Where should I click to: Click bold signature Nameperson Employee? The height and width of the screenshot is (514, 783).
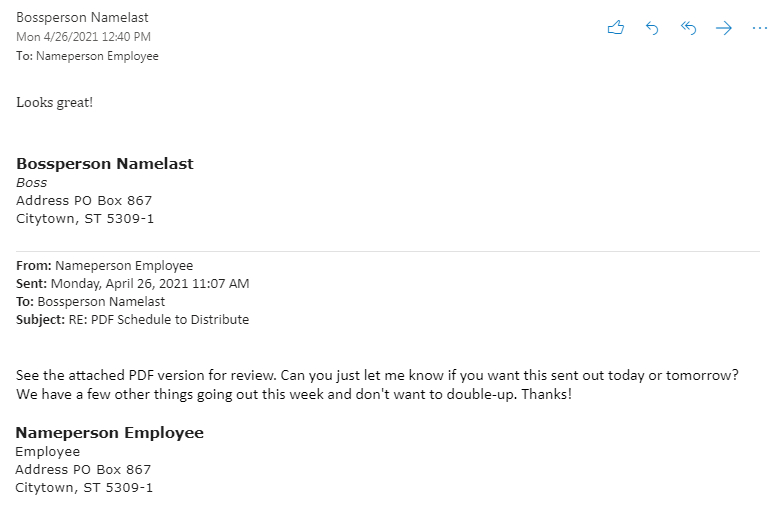click(x=109, y=432)
